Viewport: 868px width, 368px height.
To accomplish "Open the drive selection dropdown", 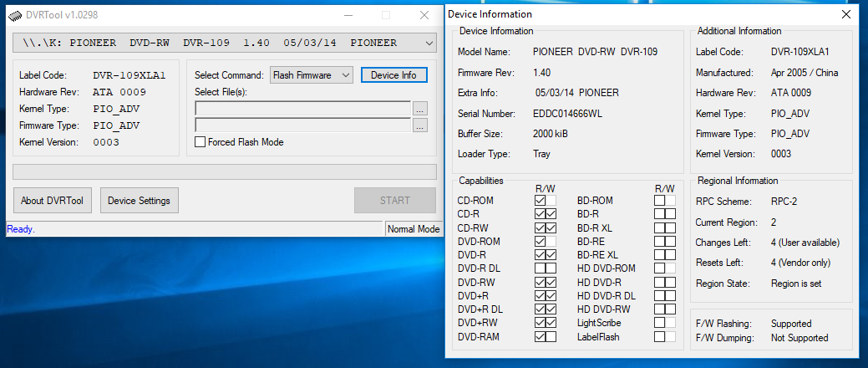I will tap(224, 43).
